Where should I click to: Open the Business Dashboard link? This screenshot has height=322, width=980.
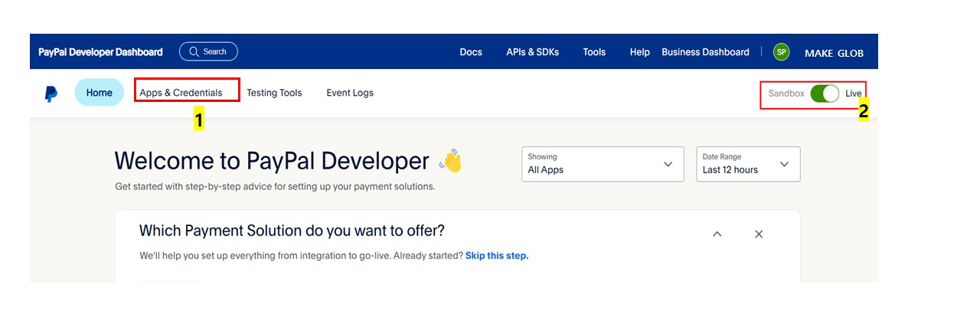tap(705, 52)
